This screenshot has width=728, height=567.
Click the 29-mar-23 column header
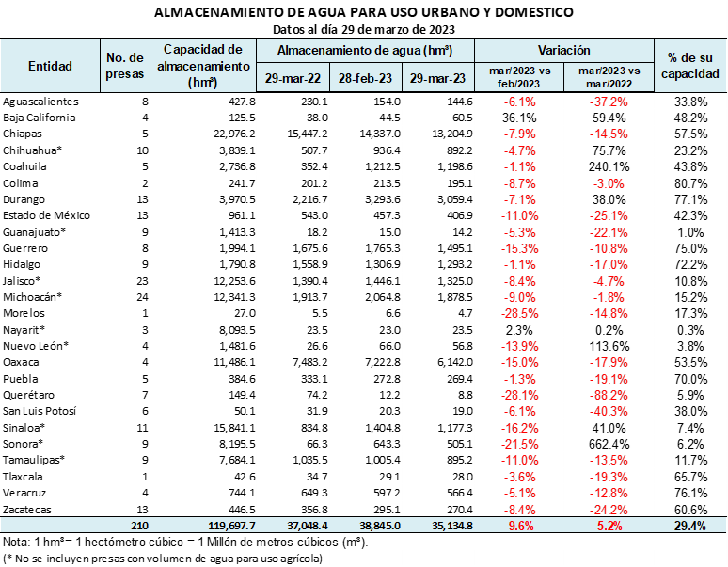click(438, 78)
